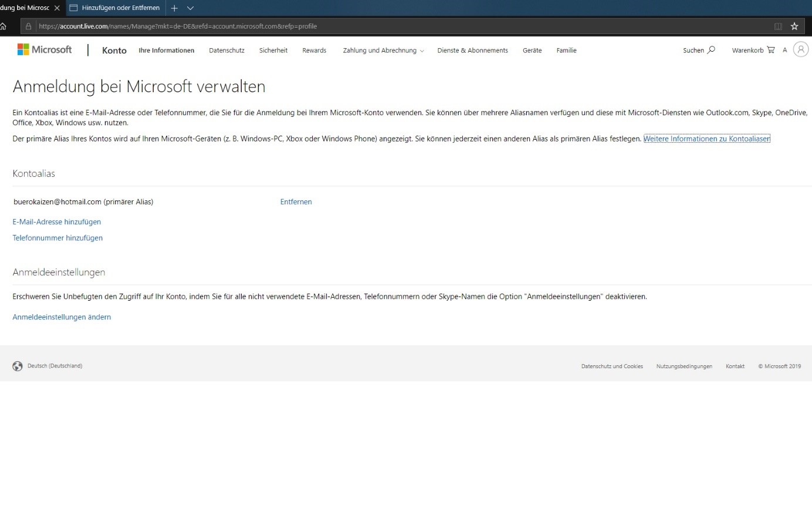Open the account profile avatar icon
The height and width of the screenshot is (505, 812).
pos(800,49)
